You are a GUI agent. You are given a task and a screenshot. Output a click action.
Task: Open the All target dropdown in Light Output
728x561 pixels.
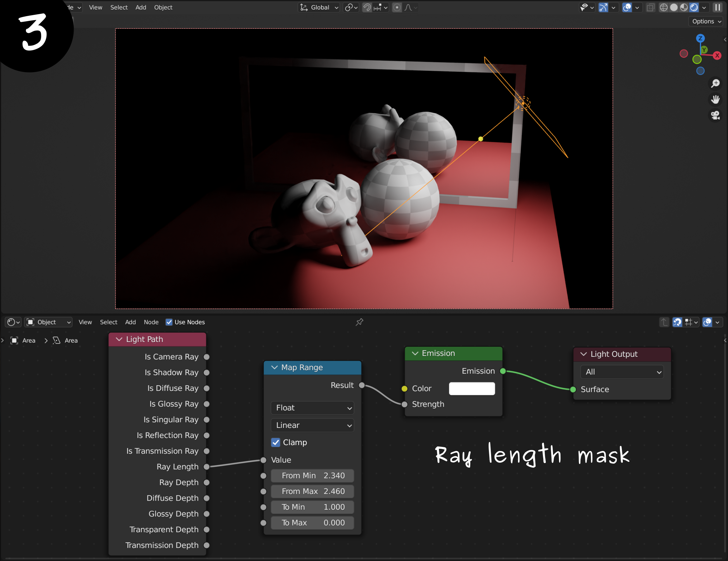pyautogui.click(x=622, y=372)
